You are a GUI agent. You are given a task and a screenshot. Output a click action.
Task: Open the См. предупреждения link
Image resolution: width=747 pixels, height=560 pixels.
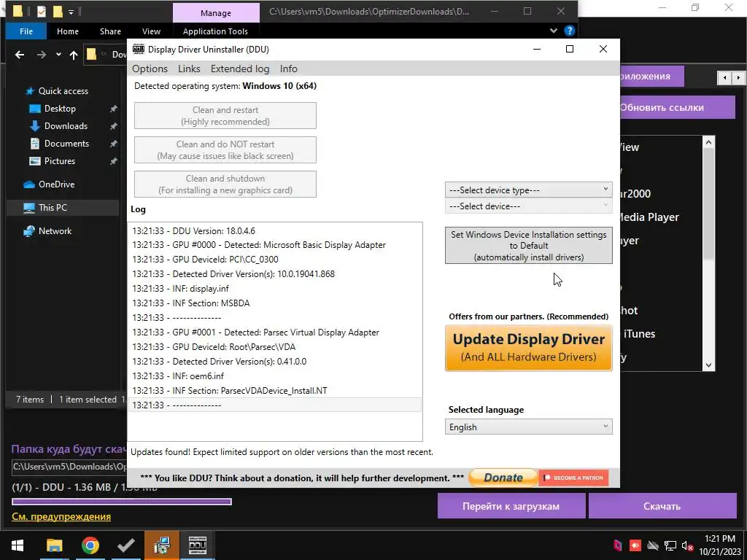61,517
